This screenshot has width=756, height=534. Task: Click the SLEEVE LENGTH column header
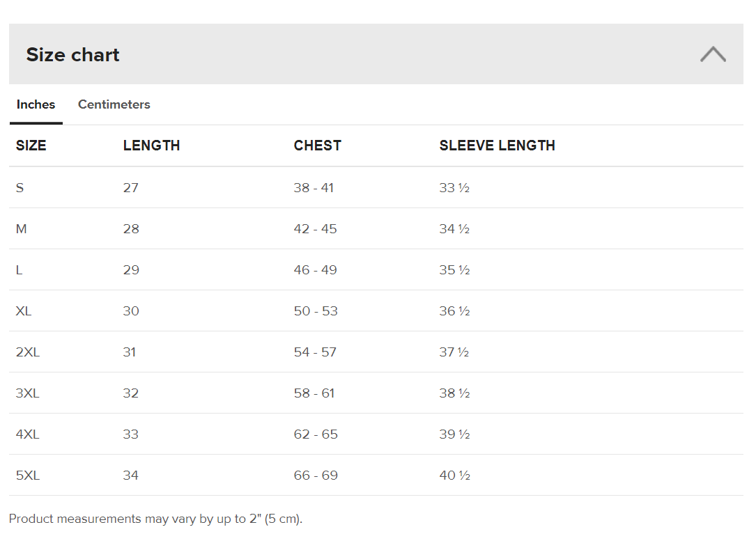tap(497, 146)
